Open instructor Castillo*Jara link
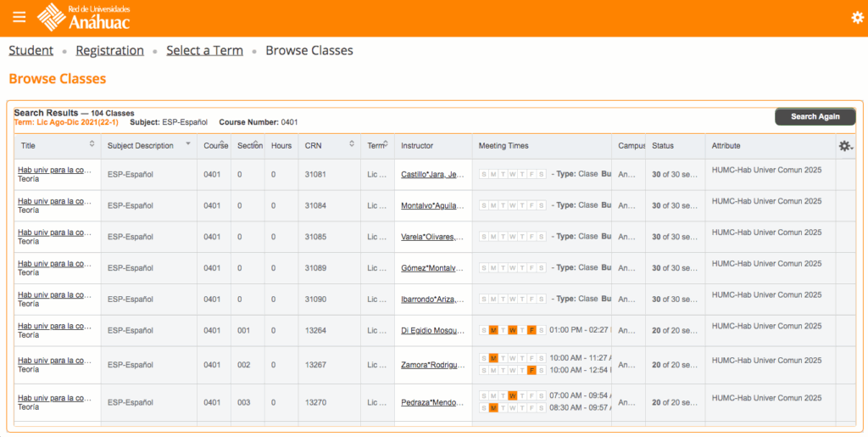Viewport: 868px width, 437px height. 433,175
